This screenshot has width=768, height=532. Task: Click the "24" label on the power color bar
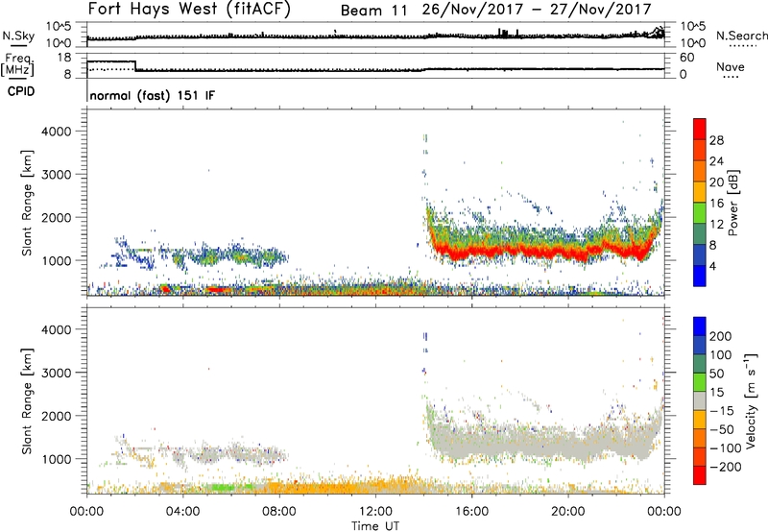(716, 161)
